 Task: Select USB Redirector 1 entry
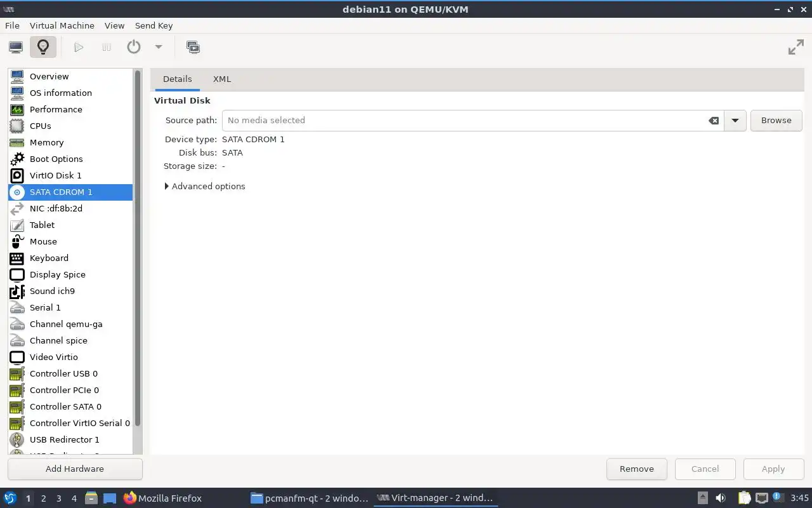tap(70, 439)
